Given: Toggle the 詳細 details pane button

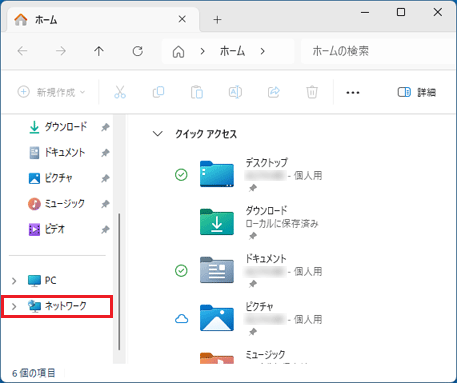Looking at the screenshot, I should click(x=417, y=92).
